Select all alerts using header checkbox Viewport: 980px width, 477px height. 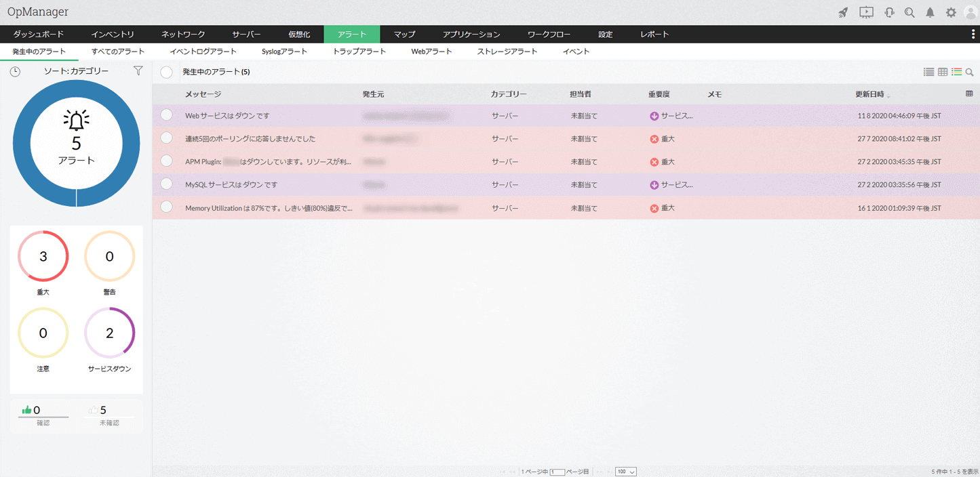tap(166, 72)
